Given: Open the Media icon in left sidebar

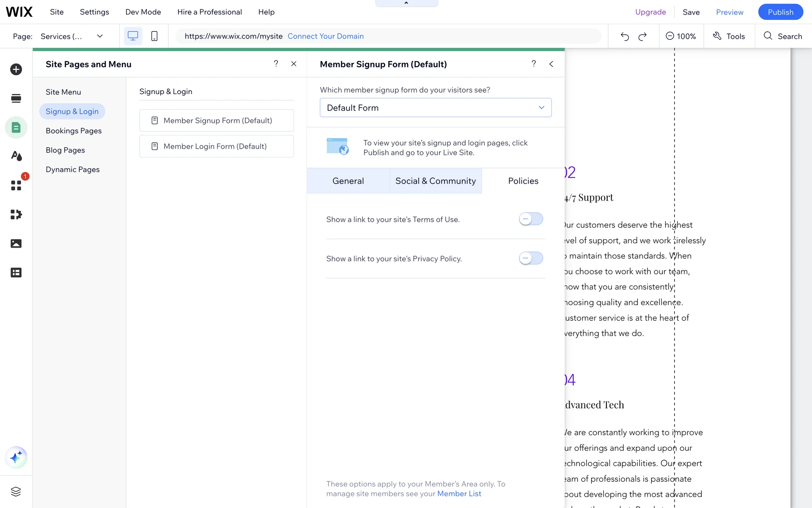Looking at the screenshot, I should [16, 243].
